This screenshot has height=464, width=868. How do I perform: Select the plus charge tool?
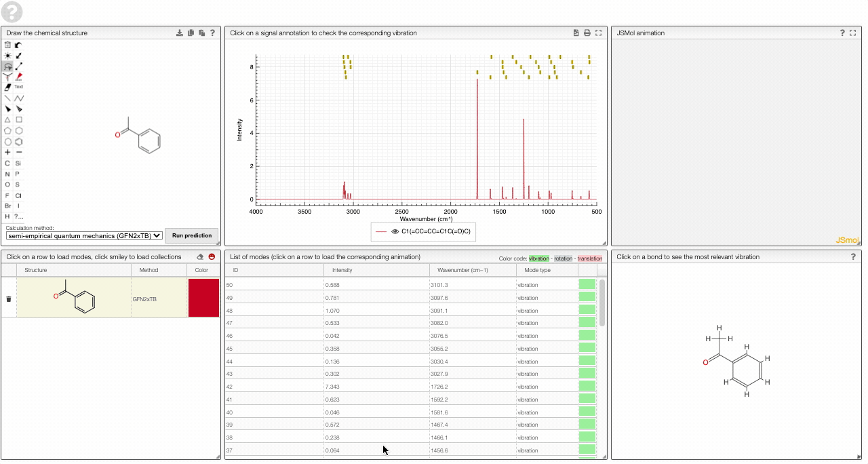coord(7,152)
